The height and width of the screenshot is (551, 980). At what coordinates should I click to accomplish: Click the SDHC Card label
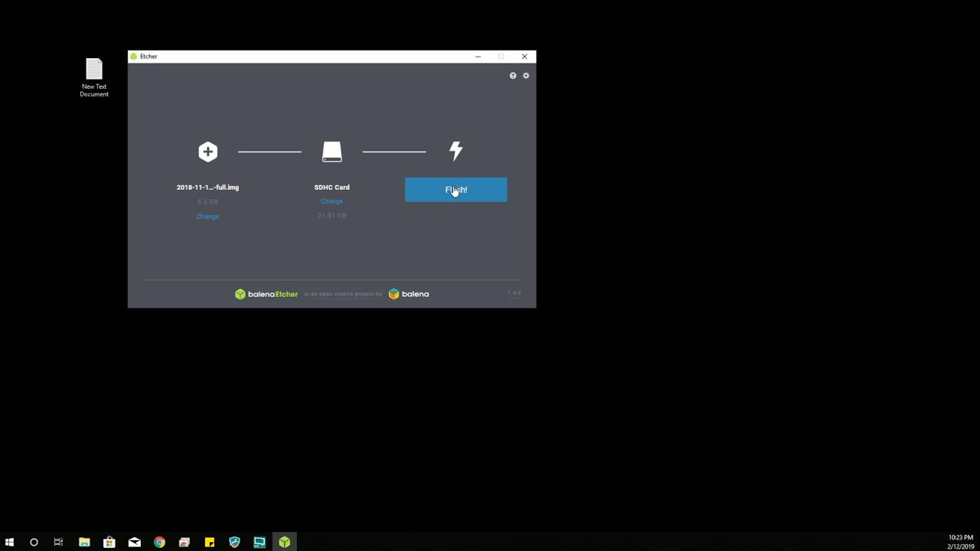332,187
